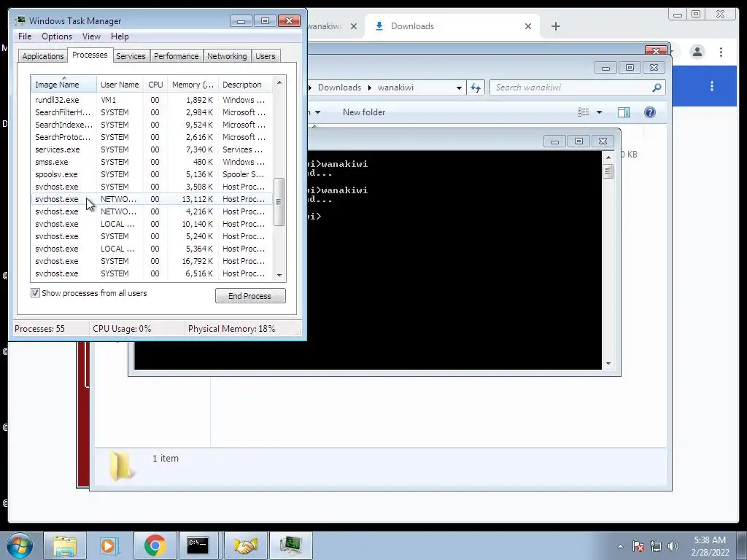747x560 pixels.
Task: Sort processes by Image Name column
Action: pos(64,85)
